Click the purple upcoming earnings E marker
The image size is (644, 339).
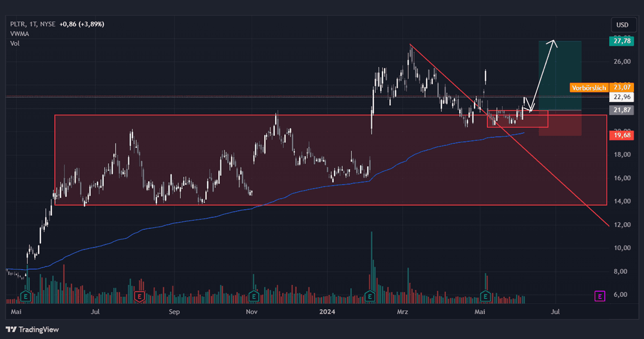click(600, 296)
